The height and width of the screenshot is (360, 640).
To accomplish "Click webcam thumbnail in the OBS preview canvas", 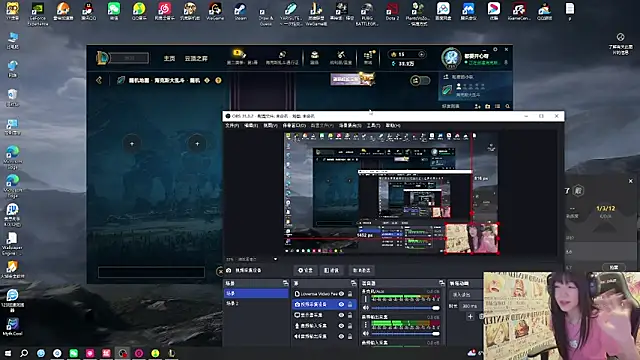I will point(471,238).
